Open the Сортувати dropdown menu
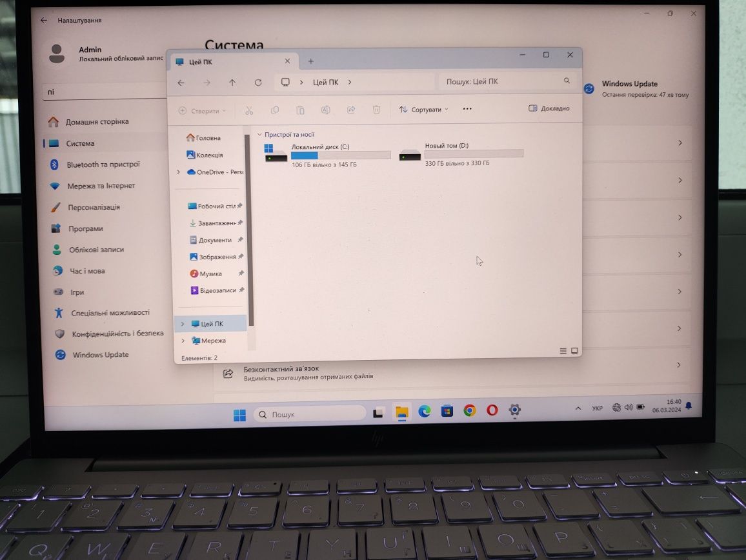 (x=423, y=110)
